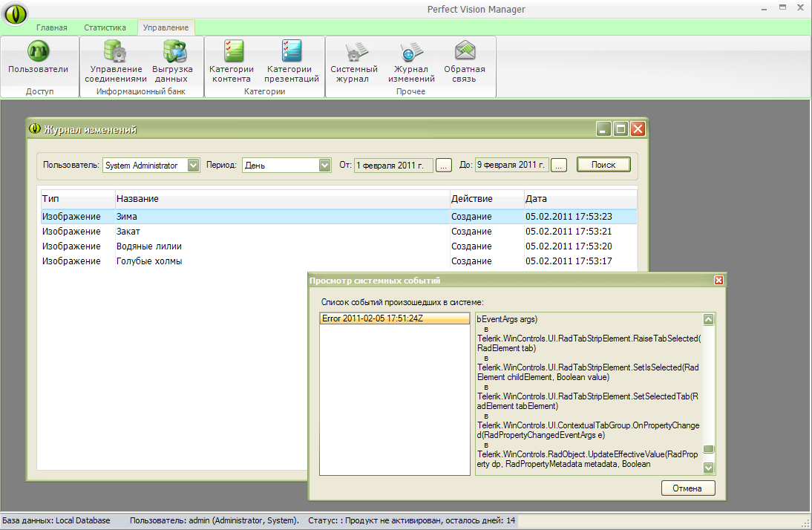The height and width of the screenshot is (530, 812).
Task: Close the Просмотр системных событий dialog
Action: (x=718, y=281)
